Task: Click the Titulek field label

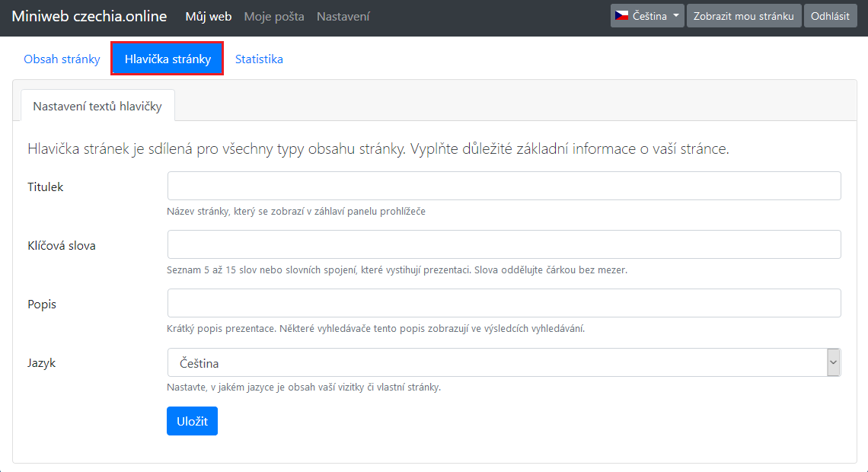Action: tap(46, 187)
